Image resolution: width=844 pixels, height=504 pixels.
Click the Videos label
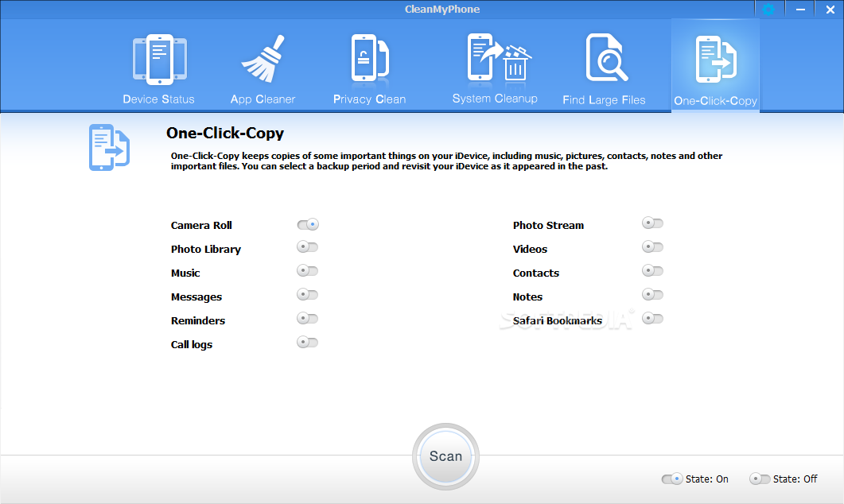tap(530, 249)
